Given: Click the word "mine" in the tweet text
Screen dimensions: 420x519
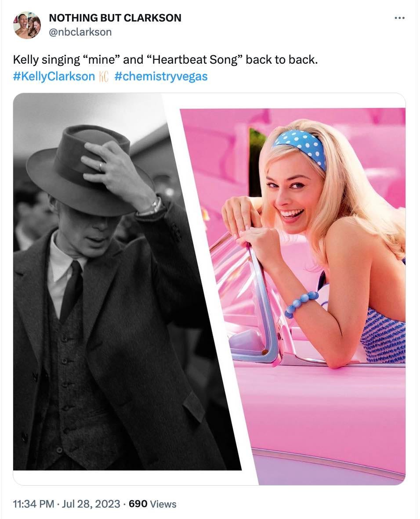Looking at the screenshot, I should click(x=103, y=60).
